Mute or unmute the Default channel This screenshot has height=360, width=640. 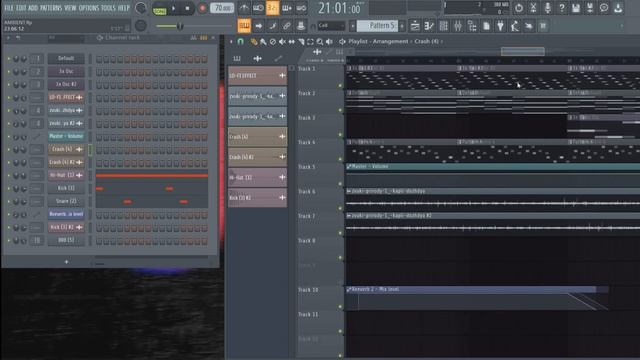(8, 59)
